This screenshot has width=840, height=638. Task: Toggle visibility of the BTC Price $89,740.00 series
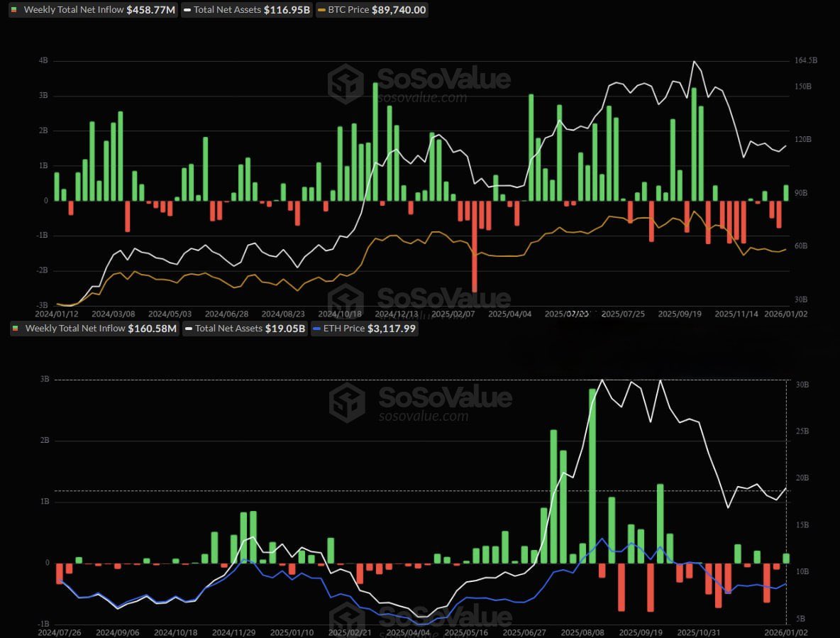[371, 9]
